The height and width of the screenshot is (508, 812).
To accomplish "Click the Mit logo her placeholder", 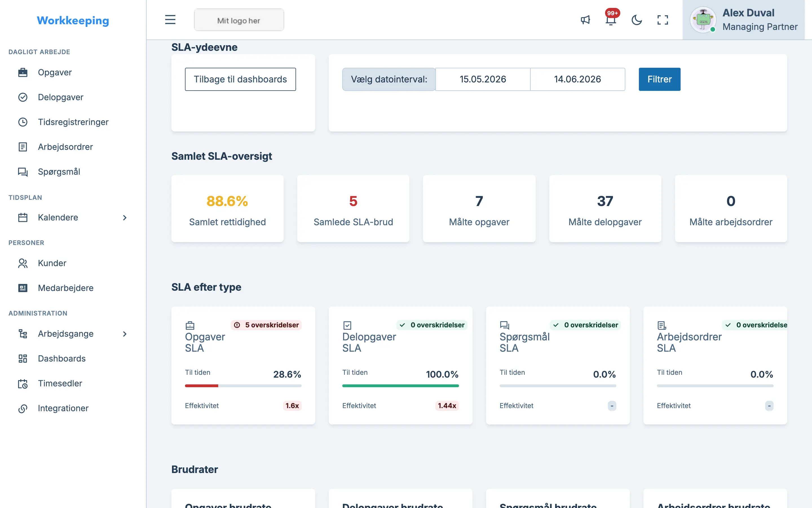I will [x=239, y=20].
